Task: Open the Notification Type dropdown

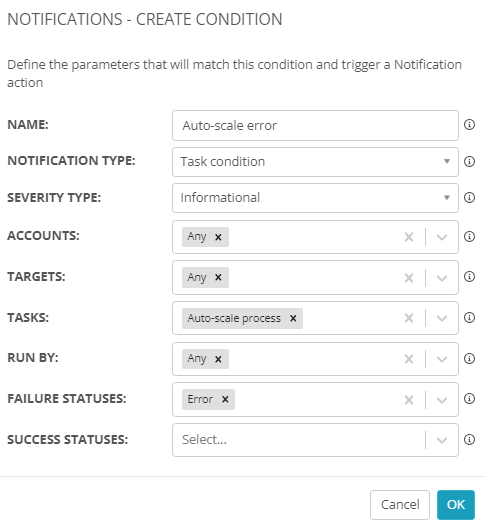Action: pyautogui.click(x=315, y=162)
